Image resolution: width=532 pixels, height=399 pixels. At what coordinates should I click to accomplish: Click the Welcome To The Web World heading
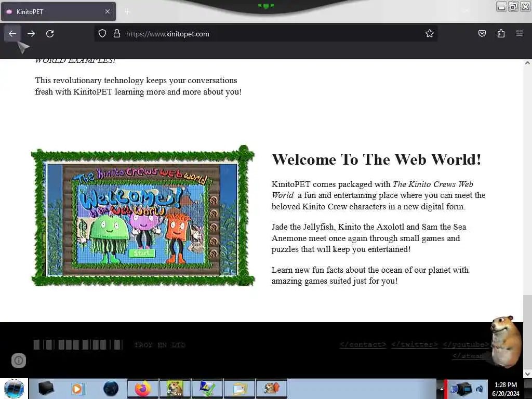pos(376,159)
